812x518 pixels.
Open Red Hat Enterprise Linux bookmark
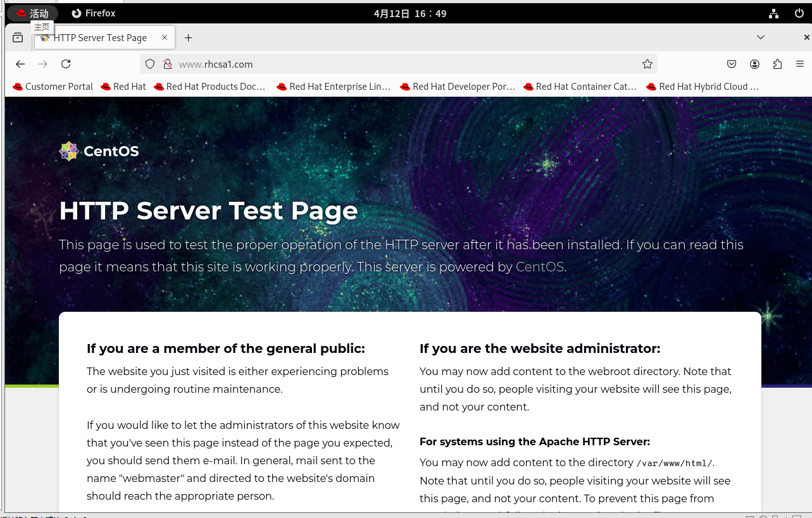(x=334, y=87)
